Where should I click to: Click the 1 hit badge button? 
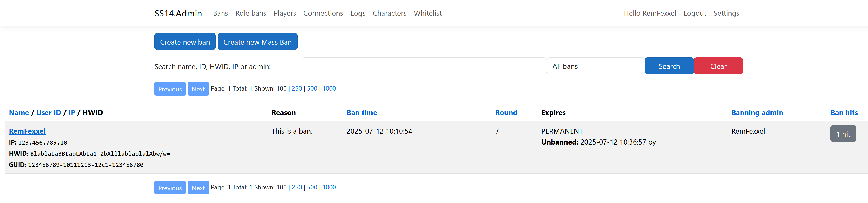(x=843, y=134)
